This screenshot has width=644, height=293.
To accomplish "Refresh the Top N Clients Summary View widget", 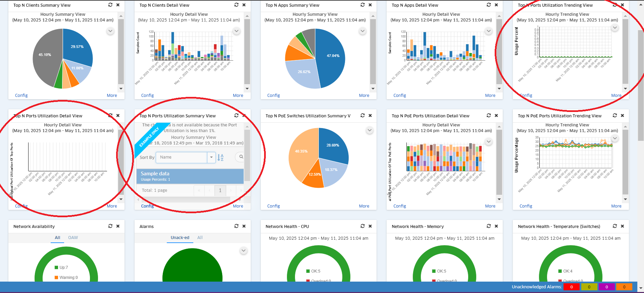I will tap(110, 5).
